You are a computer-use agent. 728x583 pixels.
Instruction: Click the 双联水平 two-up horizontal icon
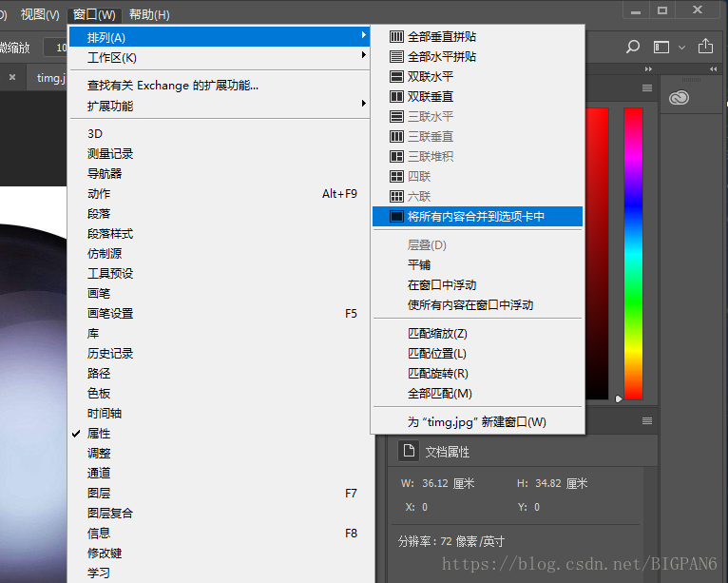pyautogui.click(x=396, y=77)
